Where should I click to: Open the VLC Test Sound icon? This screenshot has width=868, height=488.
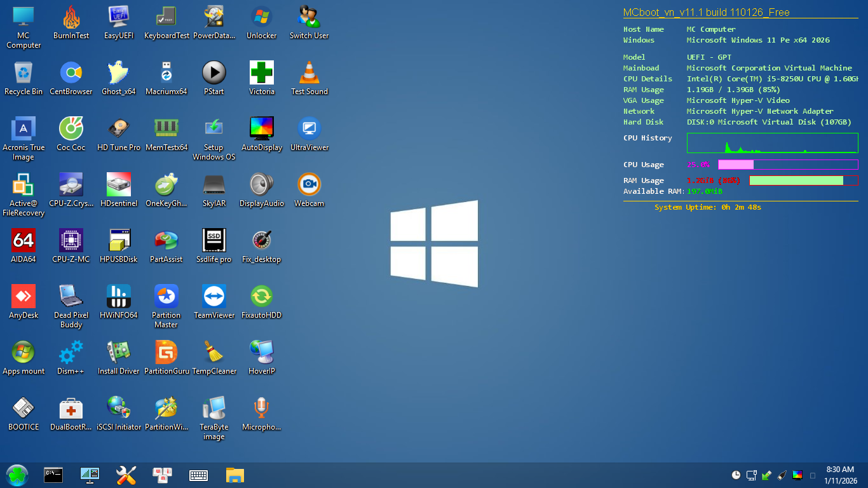(x=309, y=74)
